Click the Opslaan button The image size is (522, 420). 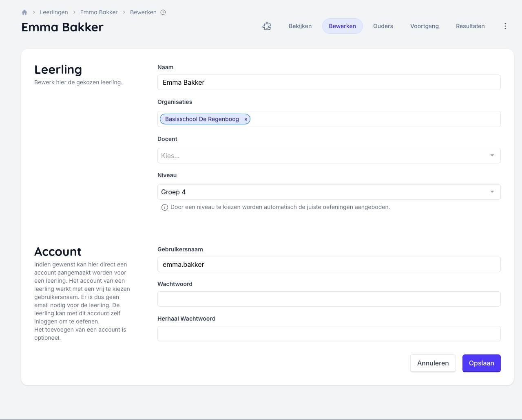(x=481, y=363)
